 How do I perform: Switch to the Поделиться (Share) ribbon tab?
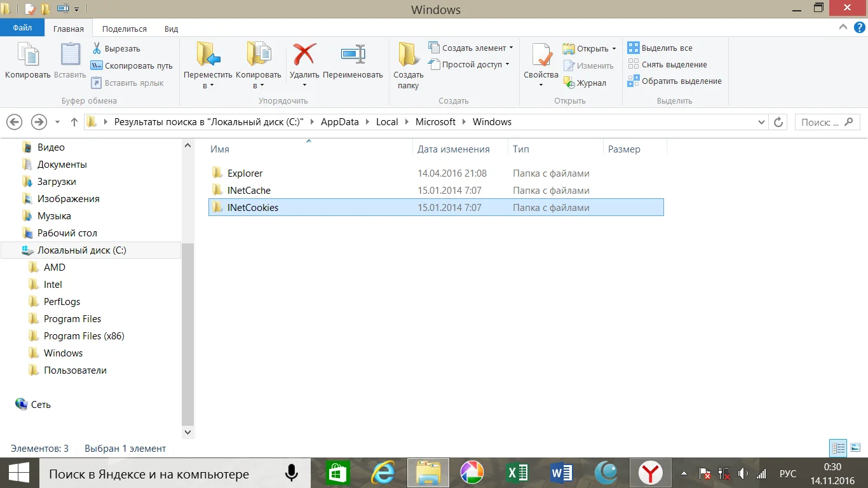click(x=125, y=29)
